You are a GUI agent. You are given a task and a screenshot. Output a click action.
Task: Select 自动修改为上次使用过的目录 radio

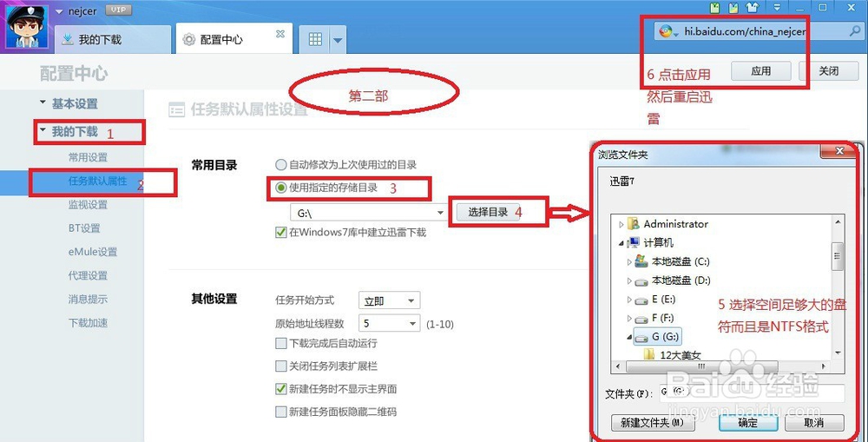click(281, 164)
